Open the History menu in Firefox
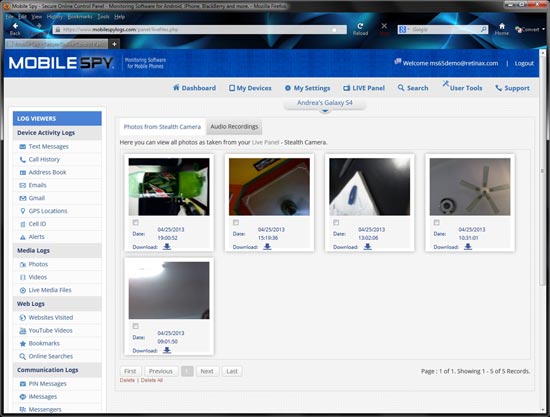 pyautogui.click(x=54, y=16)
